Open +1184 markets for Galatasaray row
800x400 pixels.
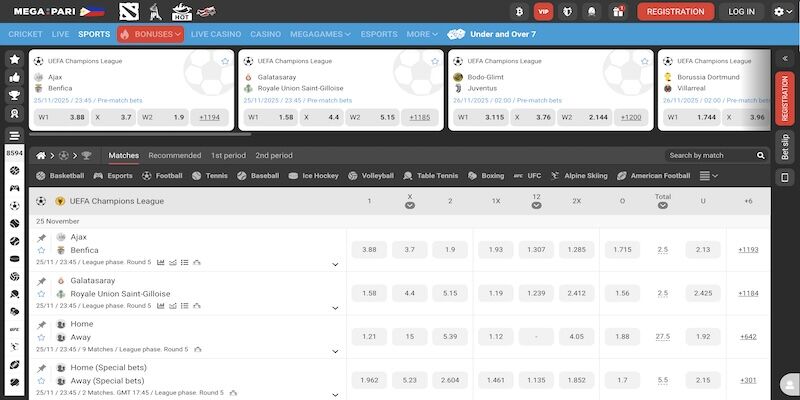(x=748, y=293)
